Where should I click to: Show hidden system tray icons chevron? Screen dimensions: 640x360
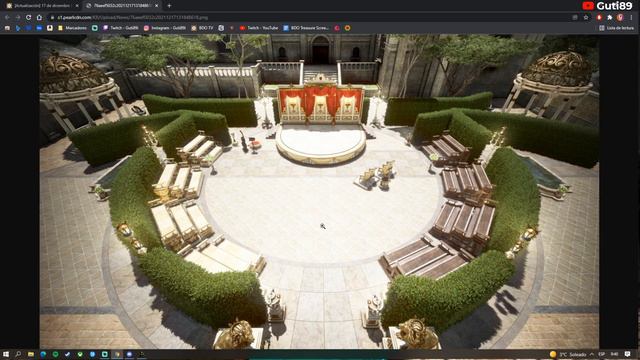(591, 354)
